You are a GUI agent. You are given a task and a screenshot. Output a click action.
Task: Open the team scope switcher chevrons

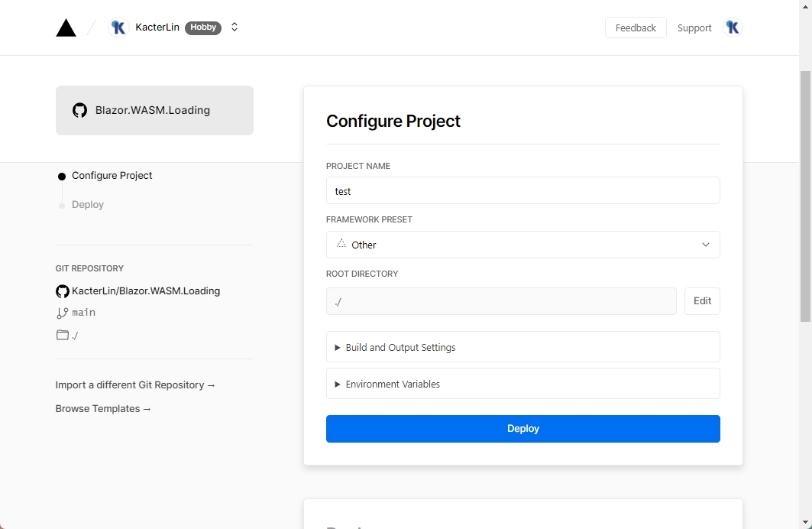(x=235, y=28)
